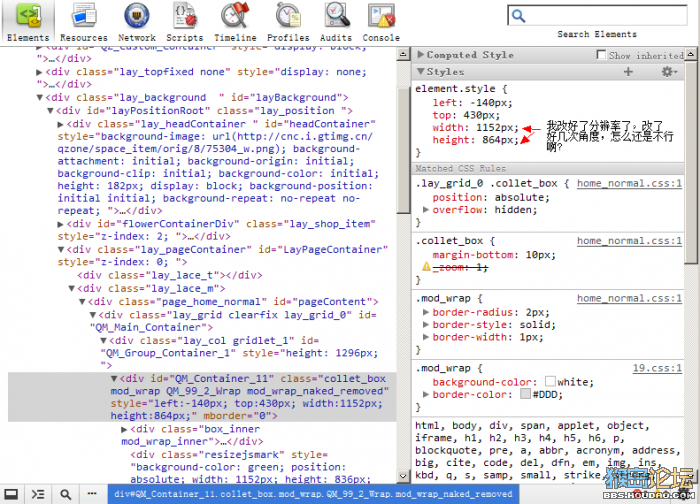Open home_normal.css link for .mod_wrap rule
This screenshot has width=700, height=504.
click(629, 298)
